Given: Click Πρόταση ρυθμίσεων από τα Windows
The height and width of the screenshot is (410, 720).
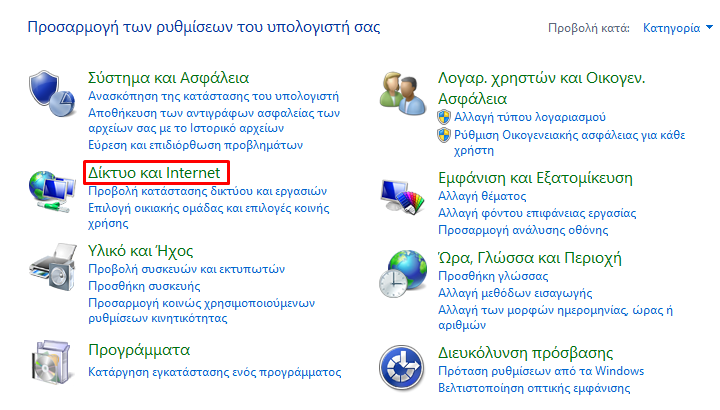Looking at the screenshot, I should click(x=541, y=371).
